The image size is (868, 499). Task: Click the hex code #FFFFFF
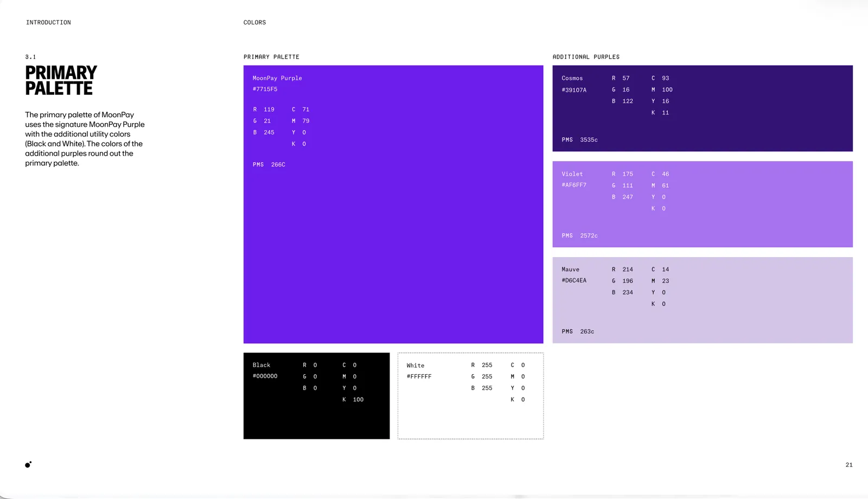click(419, 376)
